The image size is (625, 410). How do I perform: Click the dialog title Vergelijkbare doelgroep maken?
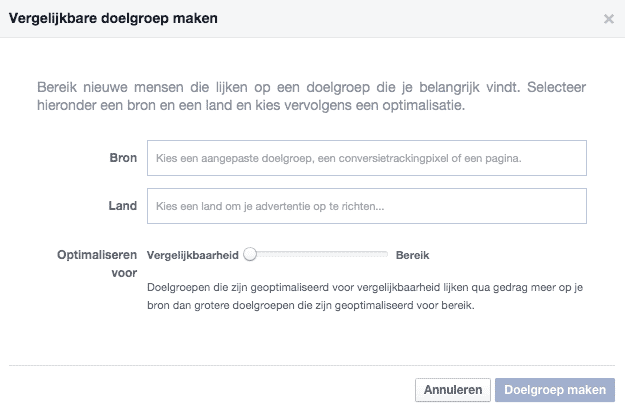(x=115, y=19)
